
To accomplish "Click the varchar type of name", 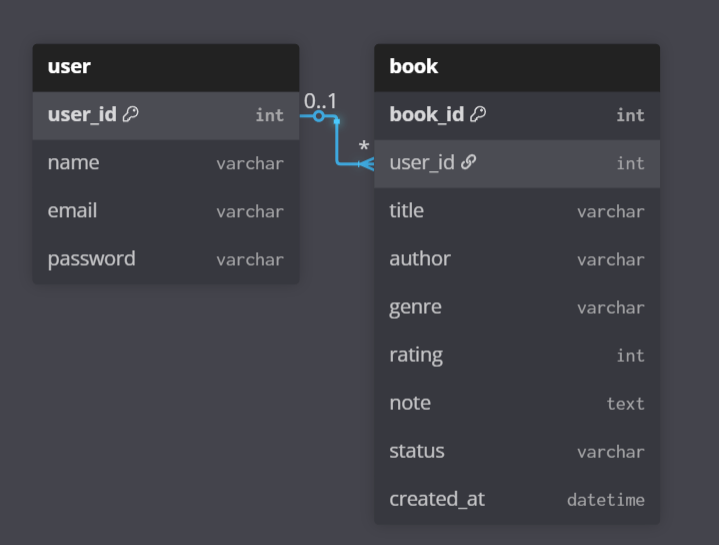I will tap(250, 164).
